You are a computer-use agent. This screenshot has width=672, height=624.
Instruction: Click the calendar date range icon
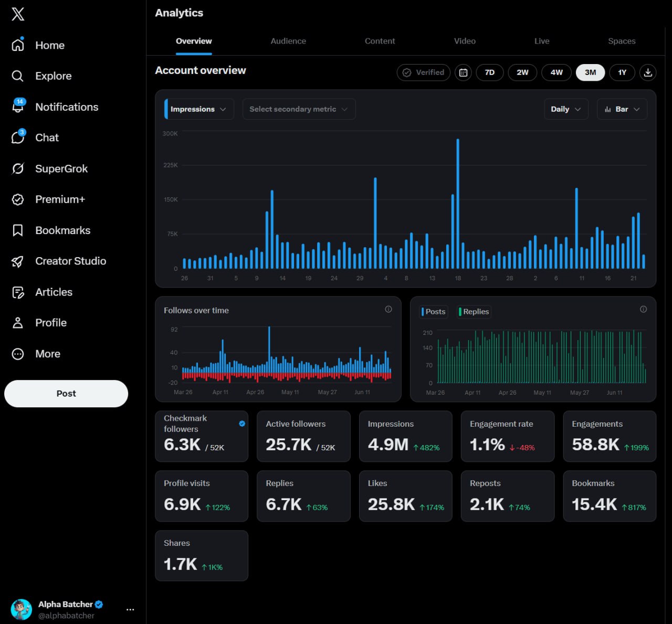tap(463, 72)
